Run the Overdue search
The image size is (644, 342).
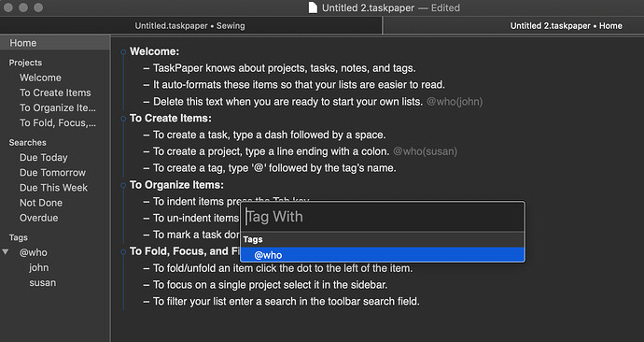[38, 218]
